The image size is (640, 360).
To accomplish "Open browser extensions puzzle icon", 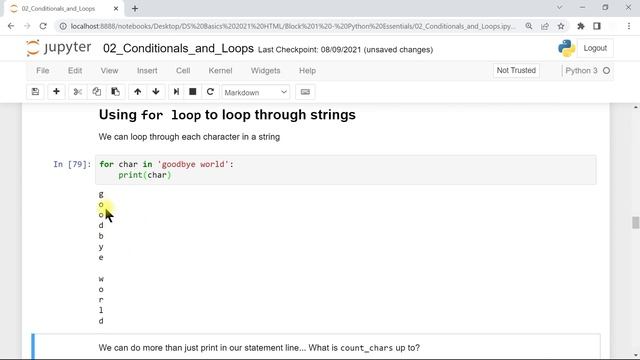I will (581, 26).
